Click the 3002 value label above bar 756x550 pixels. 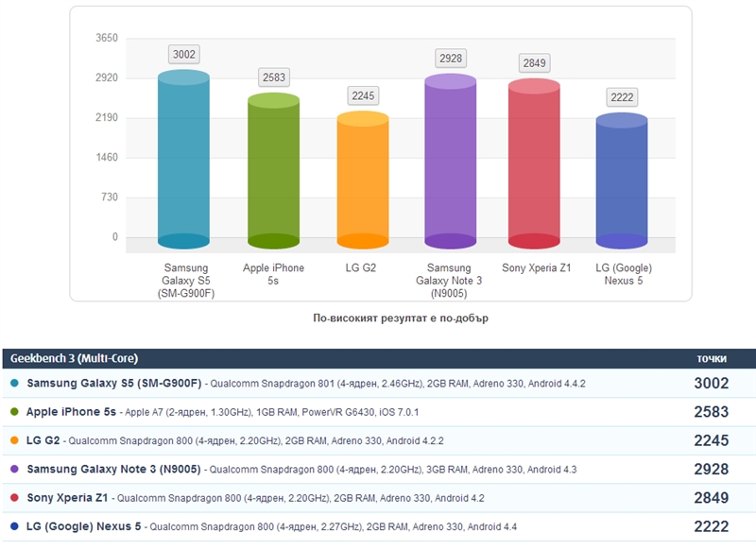point(184,54)
